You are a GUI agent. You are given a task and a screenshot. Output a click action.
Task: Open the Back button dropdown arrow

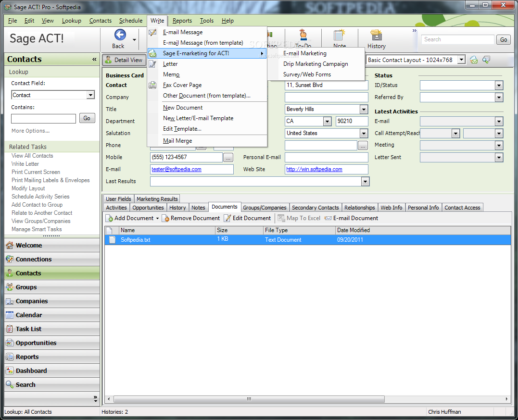coord(134,40)
